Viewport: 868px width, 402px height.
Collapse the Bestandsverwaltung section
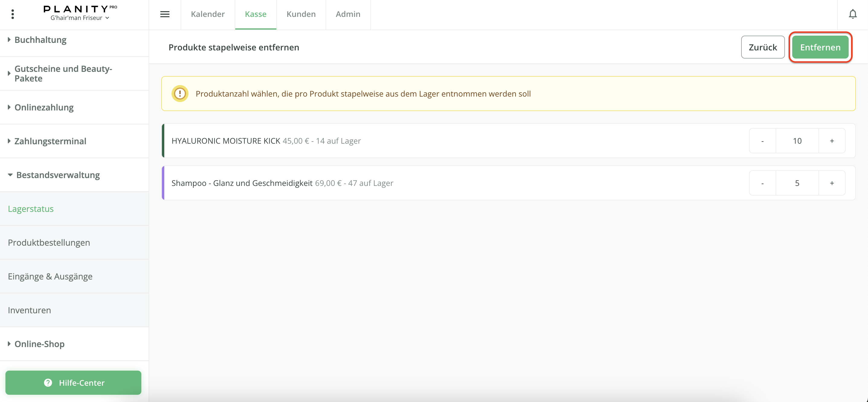[x=58, y=175]
